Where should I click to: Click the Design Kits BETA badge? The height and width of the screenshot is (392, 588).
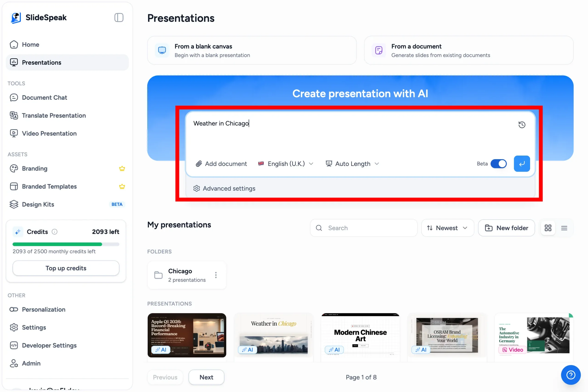click(x=117, y=205)
